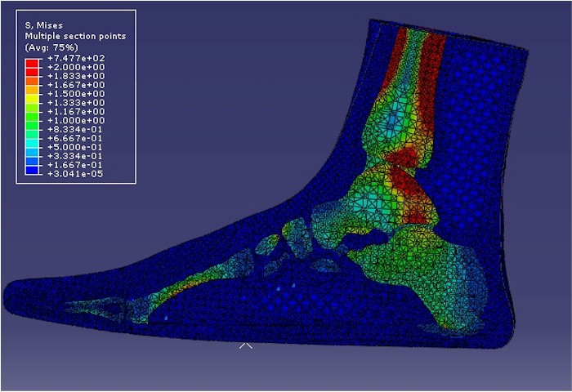Click the white caret marker under foot

(245, 346)
